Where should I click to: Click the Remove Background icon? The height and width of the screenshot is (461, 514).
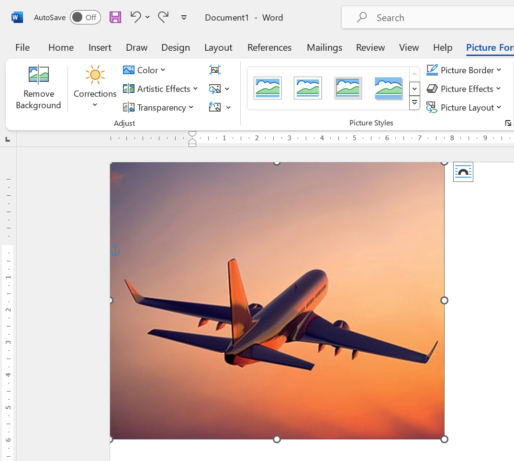tap(38, 74)
